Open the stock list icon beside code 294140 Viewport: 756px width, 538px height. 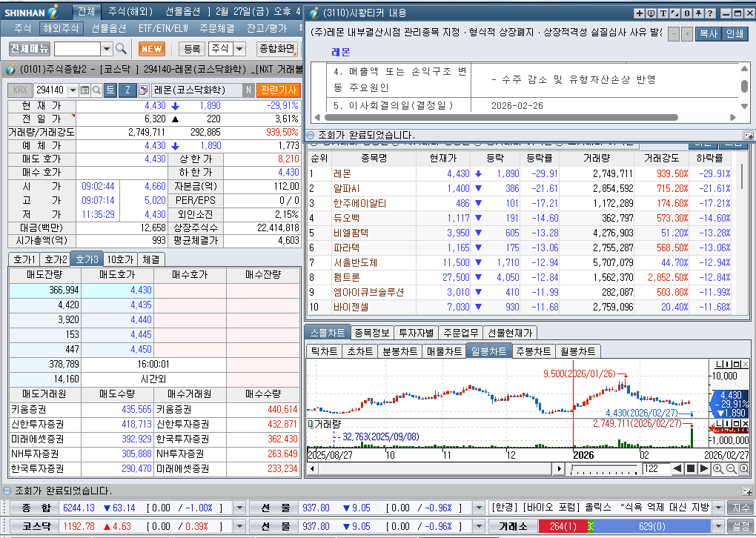tap(84, 90)
